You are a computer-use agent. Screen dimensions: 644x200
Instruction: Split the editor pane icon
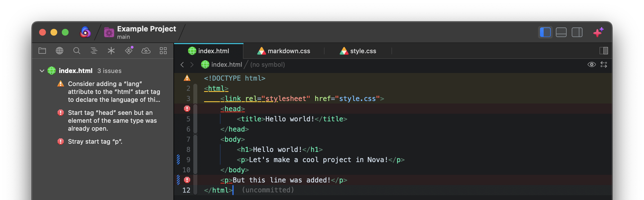tap(604, 51)
